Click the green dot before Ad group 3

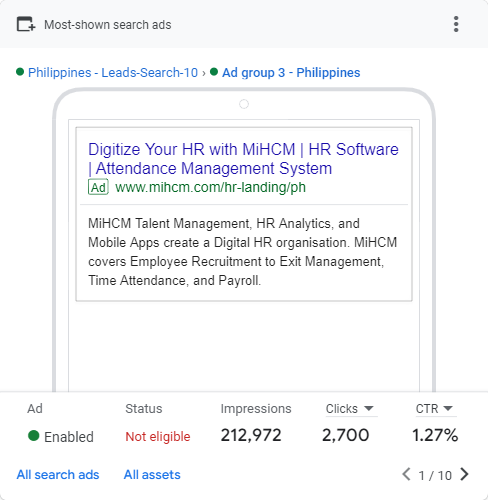point(214,72)
